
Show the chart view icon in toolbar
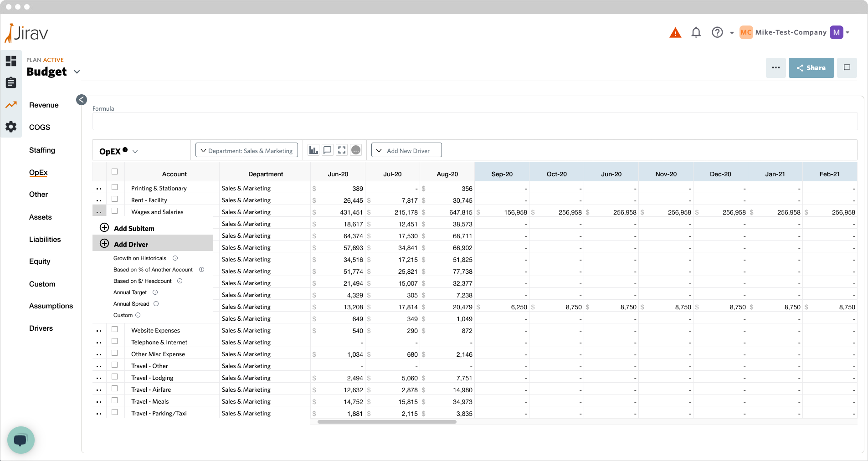tap(313, 150)
